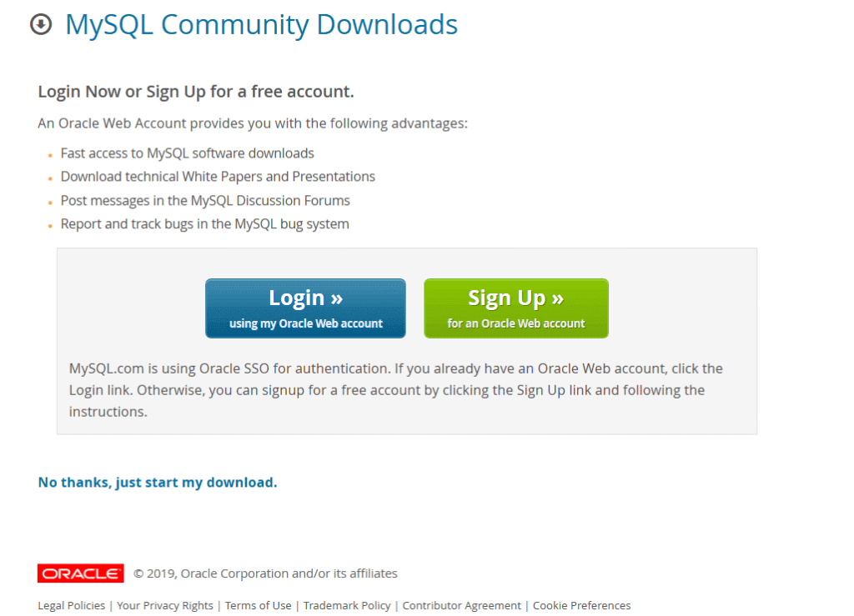Screen dimensions: 854x616
Task: Click the 2019 Oracle Corporation copyright text
Action: pyautogui.click(x=266, y=573)
